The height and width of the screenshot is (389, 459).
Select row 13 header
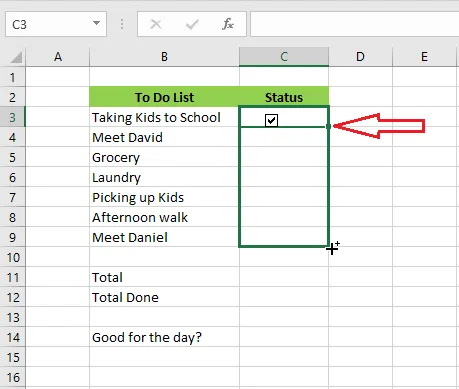[x=13, y=317]
